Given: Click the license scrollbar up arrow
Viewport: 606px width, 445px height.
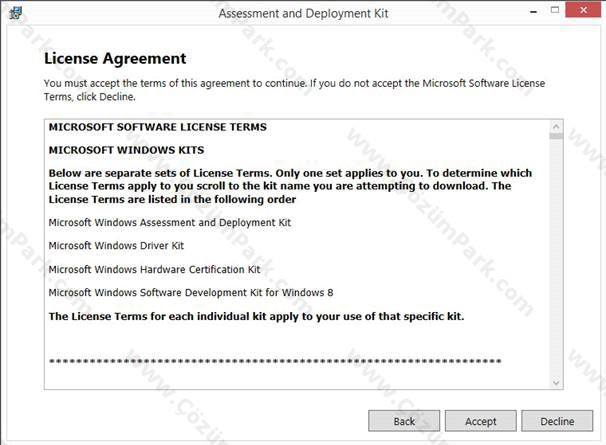Looking at the screenshot, I should tap(556, 126).
